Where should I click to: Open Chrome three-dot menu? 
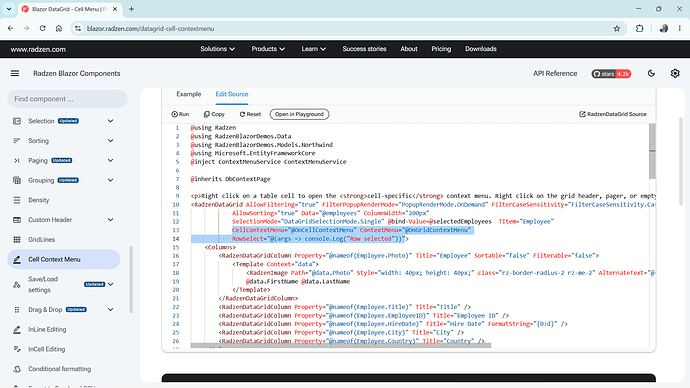tap(679, 29)
